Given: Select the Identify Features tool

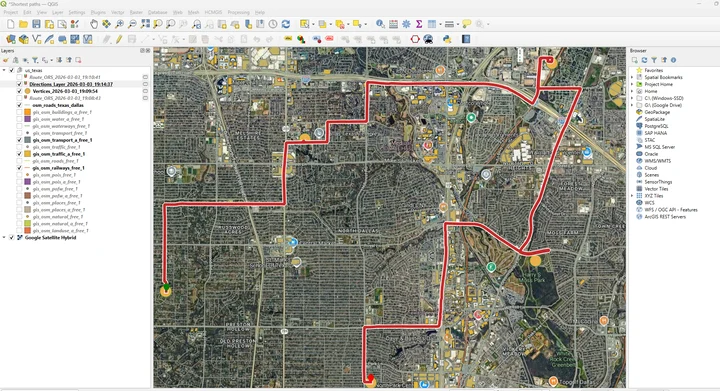Looking at the screenshot, I should 380,24.
